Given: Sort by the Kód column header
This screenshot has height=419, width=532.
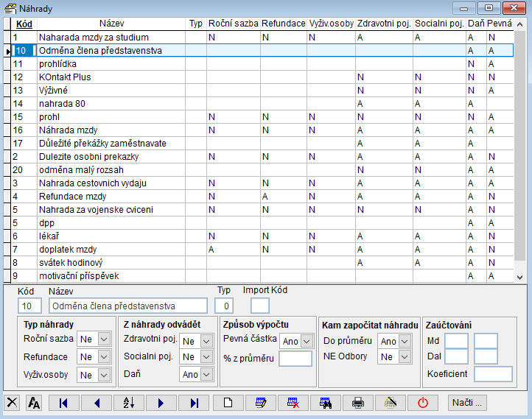Looking at the screenshot, I should pyautogui.click(x=24, y=24).
